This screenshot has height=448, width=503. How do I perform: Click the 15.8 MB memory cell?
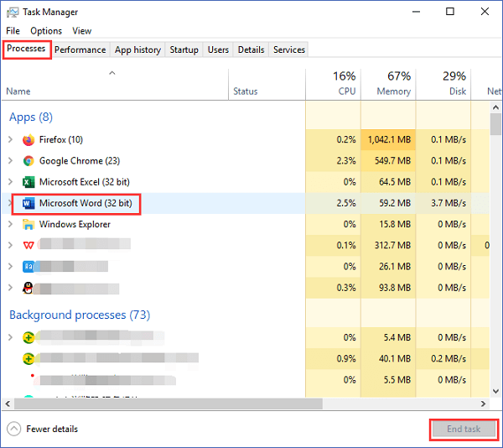coord(388,224)
